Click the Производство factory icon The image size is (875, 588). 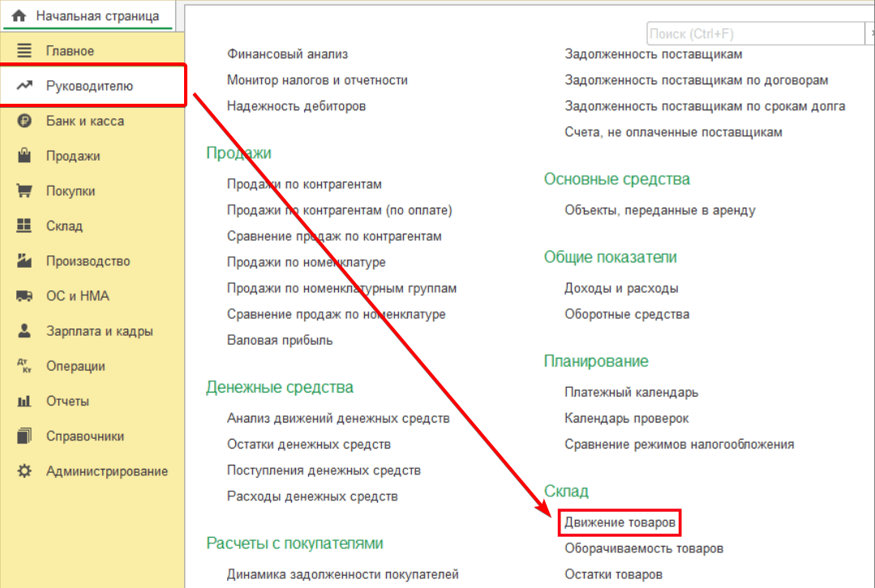click(24, 260)
